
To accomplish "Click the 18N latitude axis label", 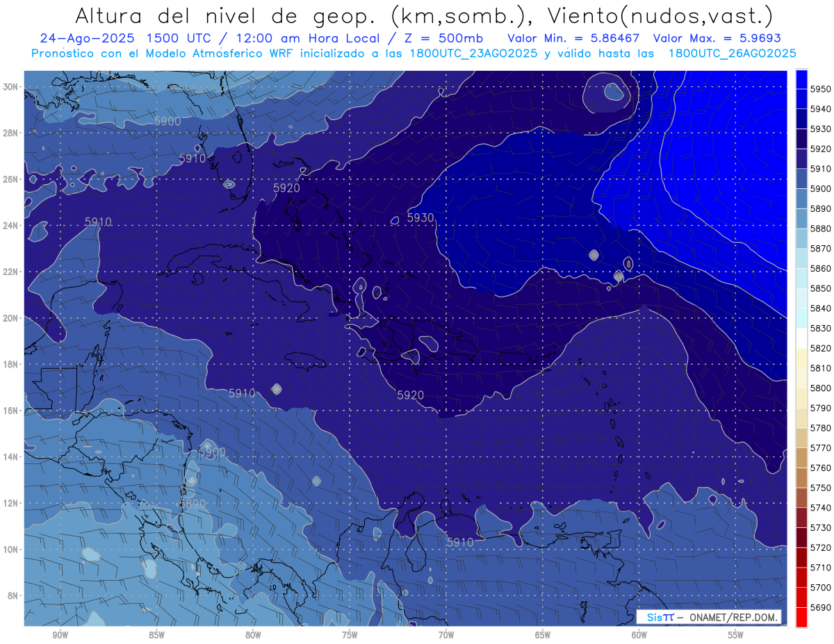I will 11,364.
